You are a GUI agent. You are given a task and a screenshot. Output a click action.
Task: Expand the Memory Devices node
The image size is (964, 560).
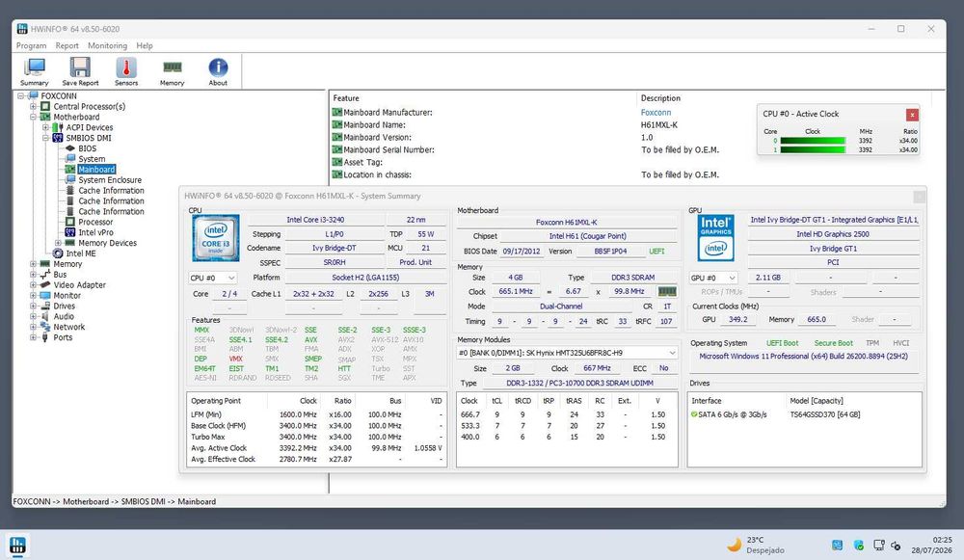59,243
